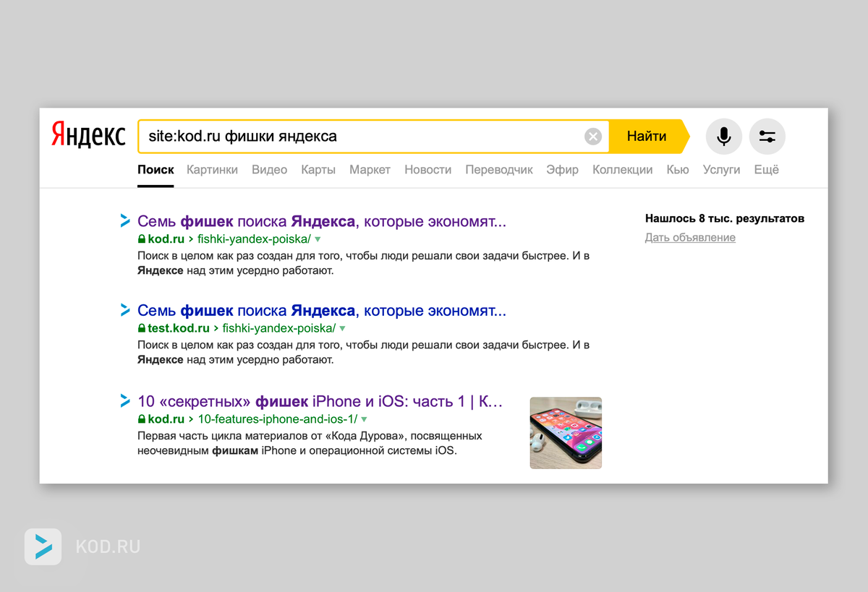This screenshot has height=592, width=868.
Task: Open the test.kod.ru result title link
Action: point(322,311)
